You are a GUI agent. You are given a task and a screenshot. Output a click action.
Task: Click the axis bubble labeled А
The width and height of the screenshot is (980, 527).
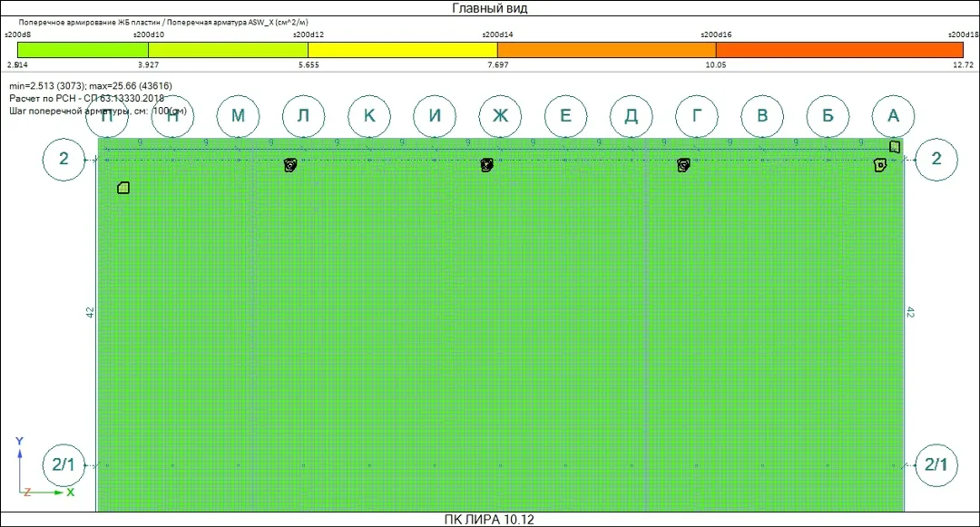[x=893, y=116]
